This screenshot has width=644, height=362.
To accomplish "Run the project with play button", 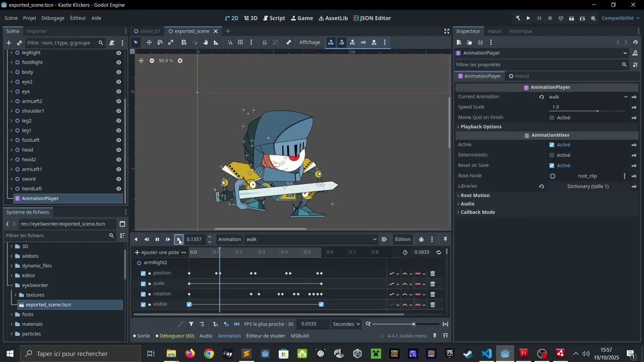I will pos(528,18).
